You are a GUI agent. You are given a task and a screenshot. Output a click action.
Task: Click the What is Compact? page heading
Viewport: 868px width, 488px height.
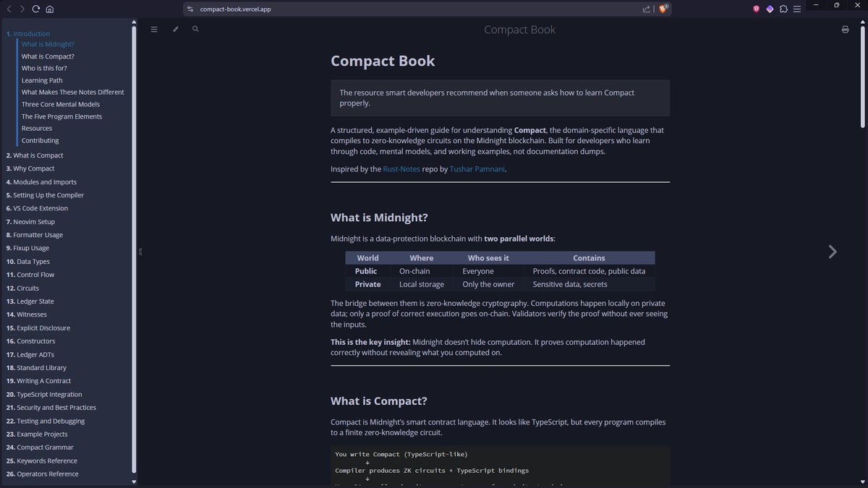(x=379, y=401)
